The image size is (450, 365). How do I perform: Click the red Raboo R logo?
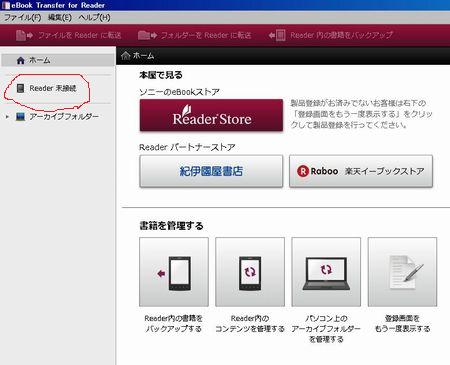303,171
